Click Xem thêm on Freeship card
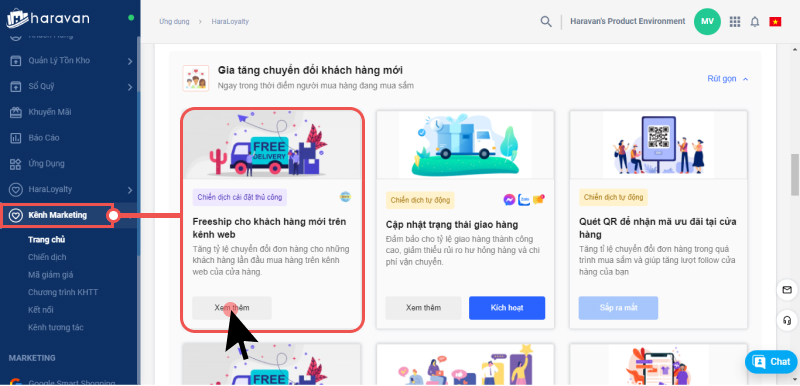The image size is (800, 386). coord(232,308)
